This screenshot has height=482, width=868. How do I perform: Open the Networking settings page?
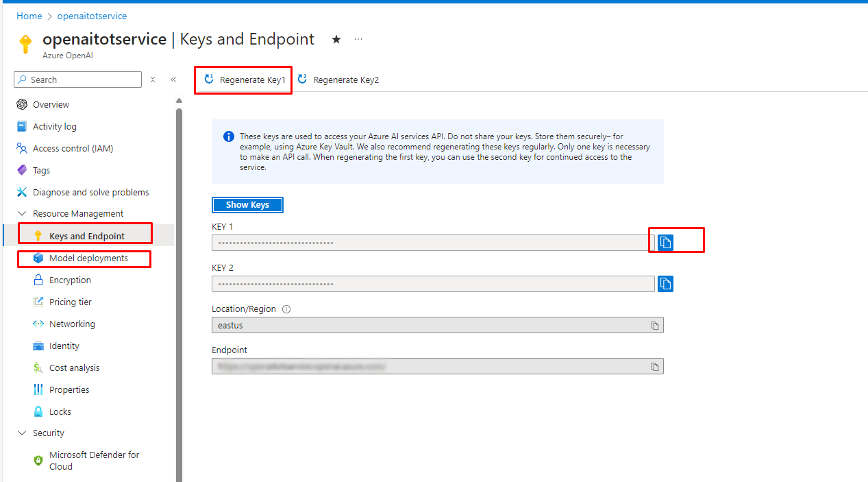[x=72, y=324]
